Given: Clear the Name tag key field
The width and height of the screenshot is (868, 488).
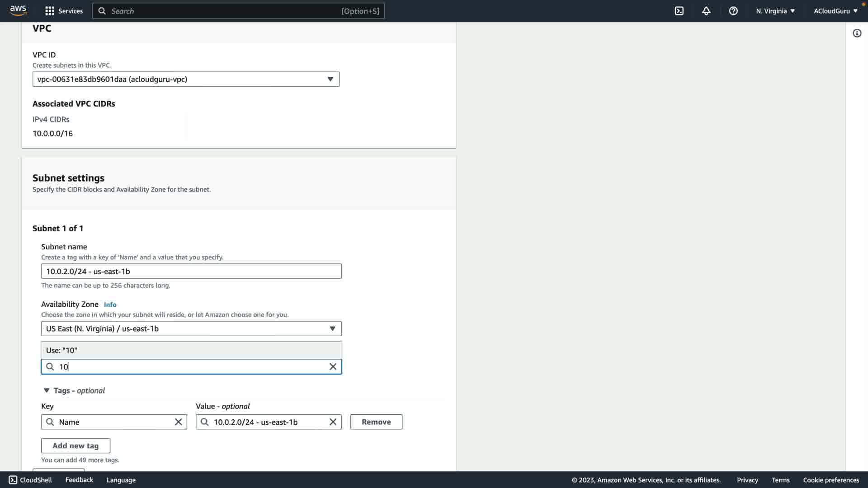Looking at the screenshot, I should (178, 422).
